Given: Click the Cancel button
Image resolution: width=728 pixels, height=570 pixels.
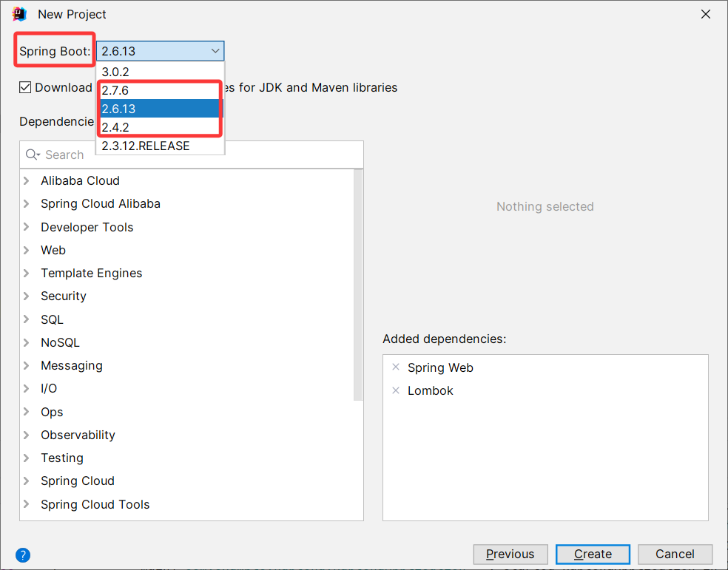Looking at the screenshot, I should point(675,554).
